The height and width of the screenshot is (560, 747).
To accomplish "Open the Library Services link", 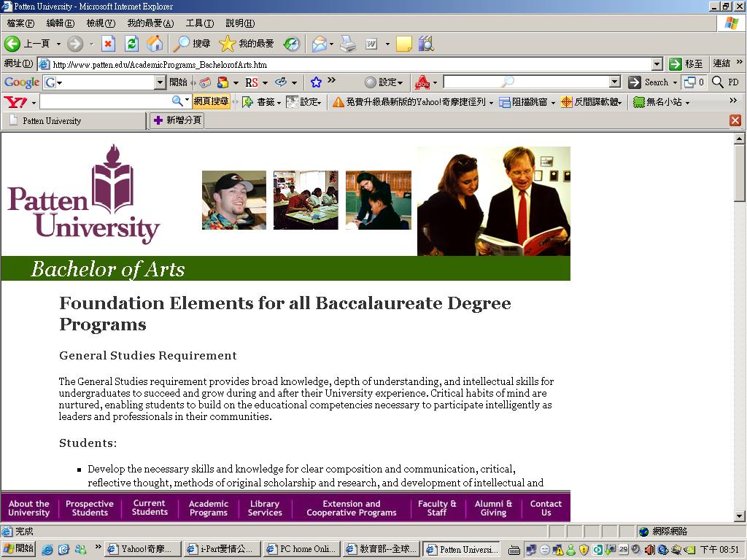I will point(265,507).
